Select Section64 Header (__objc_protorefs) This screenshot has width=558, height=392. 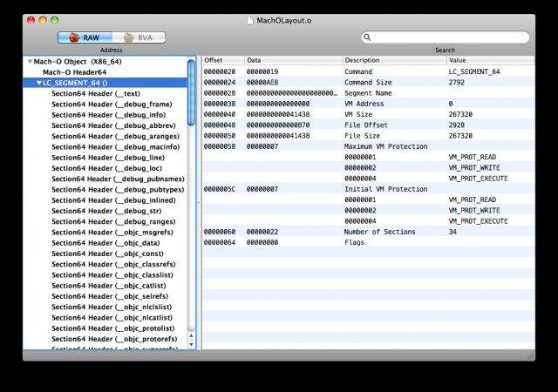point(114,339)
